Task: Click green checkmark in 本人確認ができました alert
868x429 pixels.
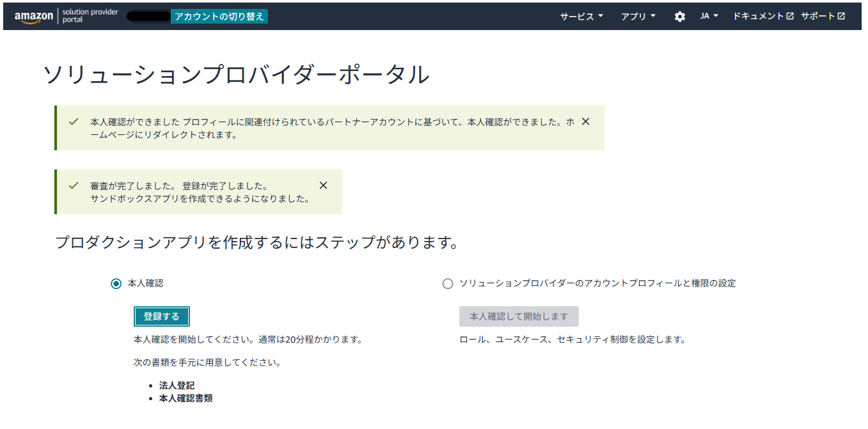Action: click(74, 121)
